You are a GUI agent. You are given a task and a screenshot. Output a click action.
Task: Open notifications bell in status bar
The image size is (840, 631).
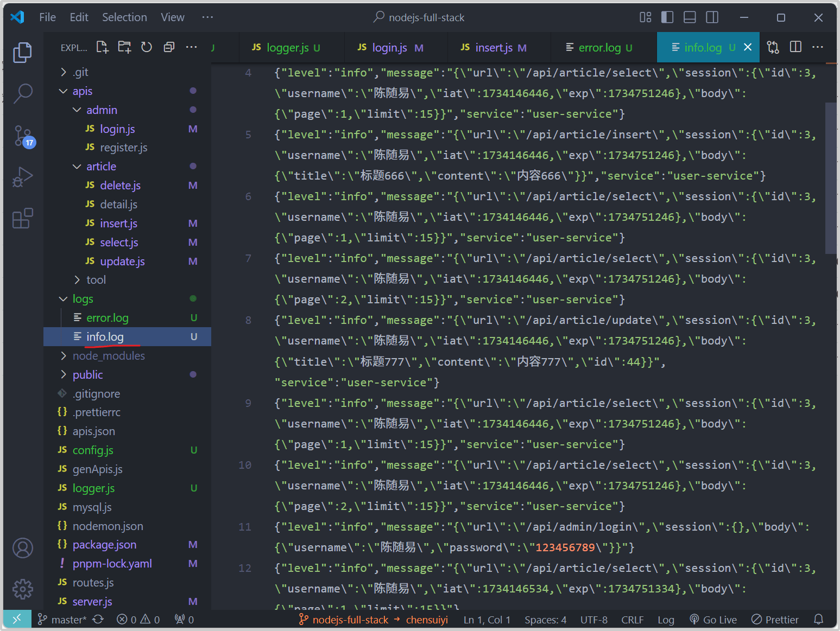tap(818, 619)
